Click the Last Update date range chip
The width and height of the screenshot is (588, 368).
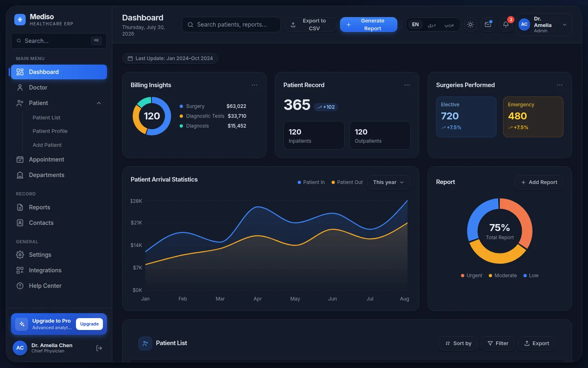coord(170,58)
